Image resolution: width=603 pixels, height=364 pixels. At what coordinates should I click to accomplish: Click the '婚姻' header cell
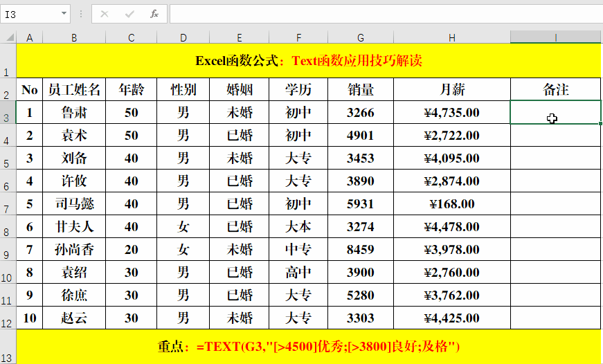[240, 89]
